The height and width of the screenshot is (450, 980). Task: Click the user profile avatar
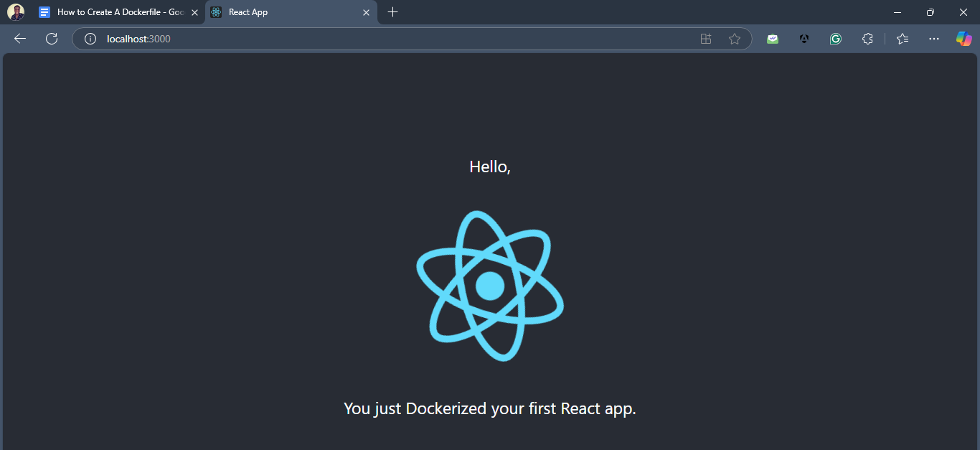tap(16, 11)
